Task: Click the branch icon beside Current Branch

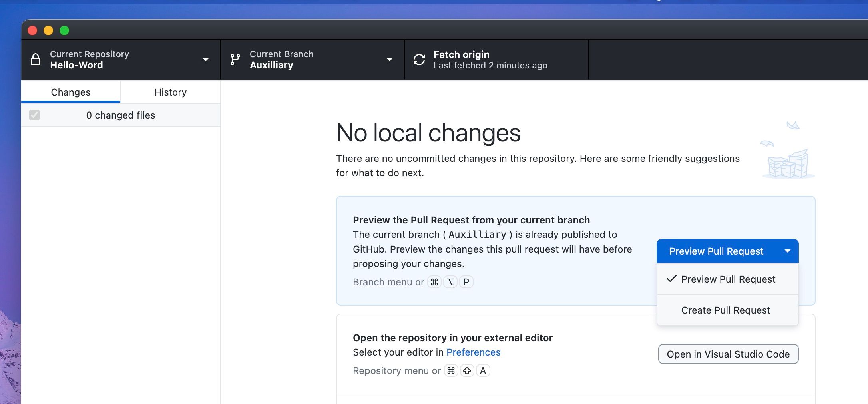Action: point(235,59)
